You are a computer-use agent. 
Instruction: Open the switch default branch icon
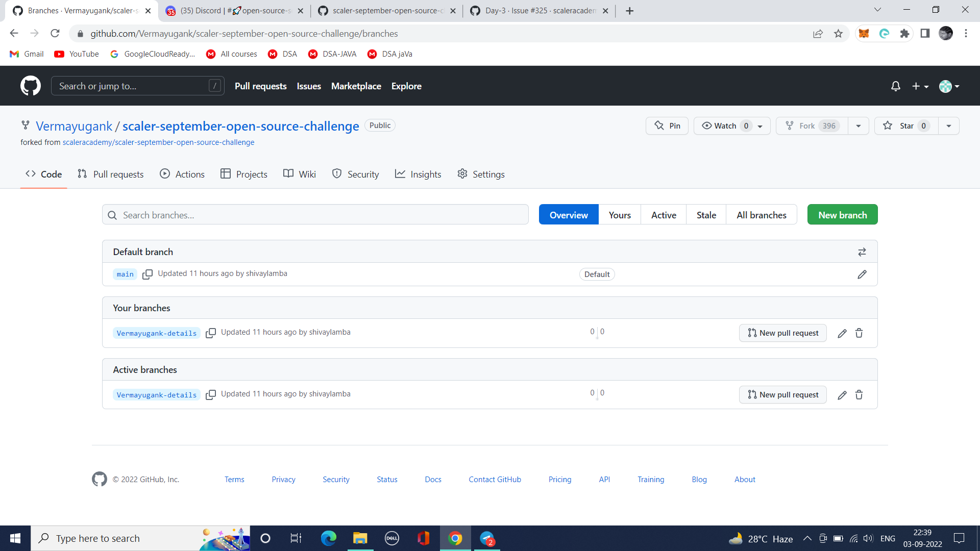(x=862, y=252)
